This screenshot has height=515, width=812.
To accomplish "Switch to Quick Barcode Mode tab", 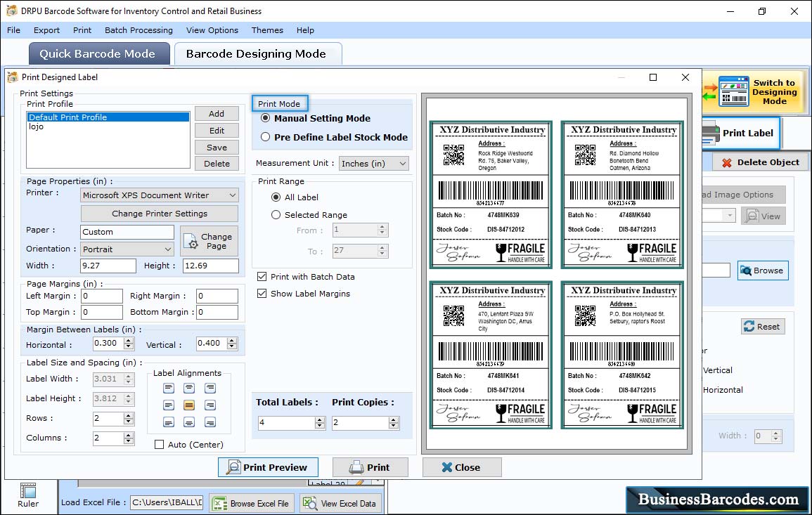I will [99, 54].
